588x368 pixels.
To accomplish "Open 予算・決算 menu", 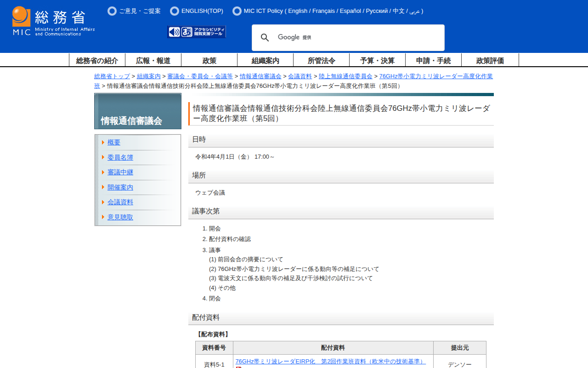I will click(x=377, y=60).
